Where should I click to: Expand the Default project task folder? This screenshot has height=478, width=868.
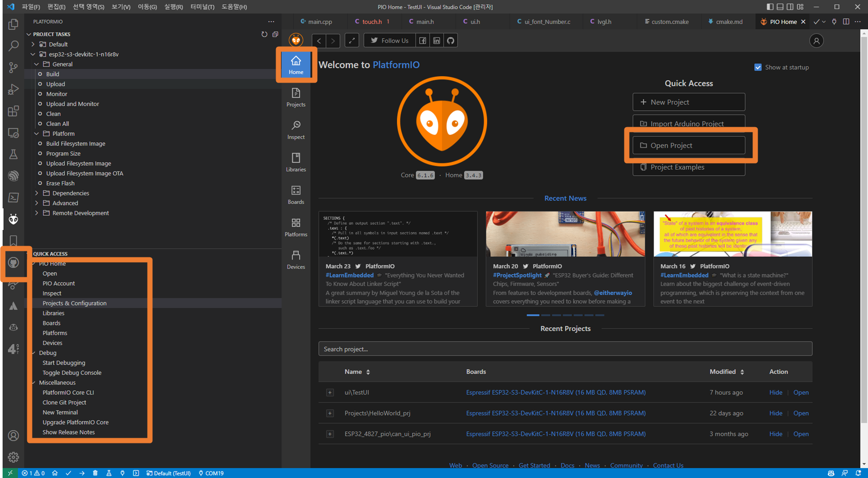point(33,44)
